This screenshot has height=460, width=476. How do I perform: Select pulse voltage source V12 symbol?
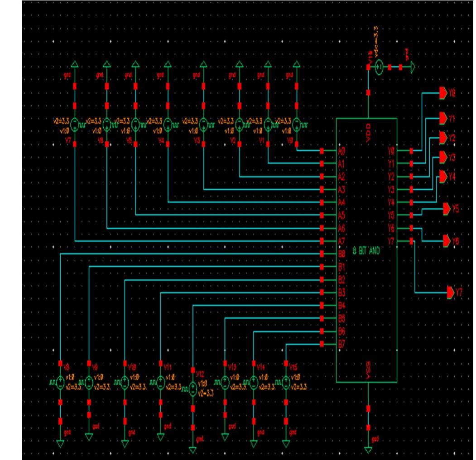tap(193, 389)
